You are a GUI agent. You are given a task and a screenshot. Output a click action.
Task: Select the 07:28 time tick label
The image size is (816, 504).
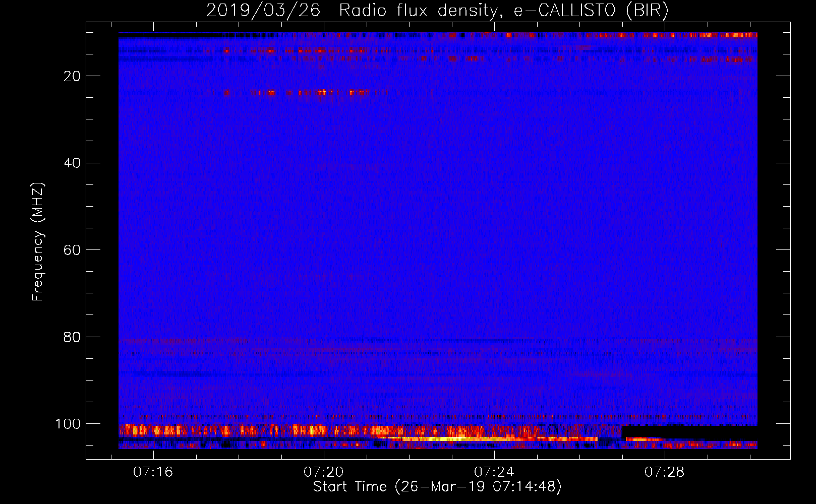tap(664, 472)
